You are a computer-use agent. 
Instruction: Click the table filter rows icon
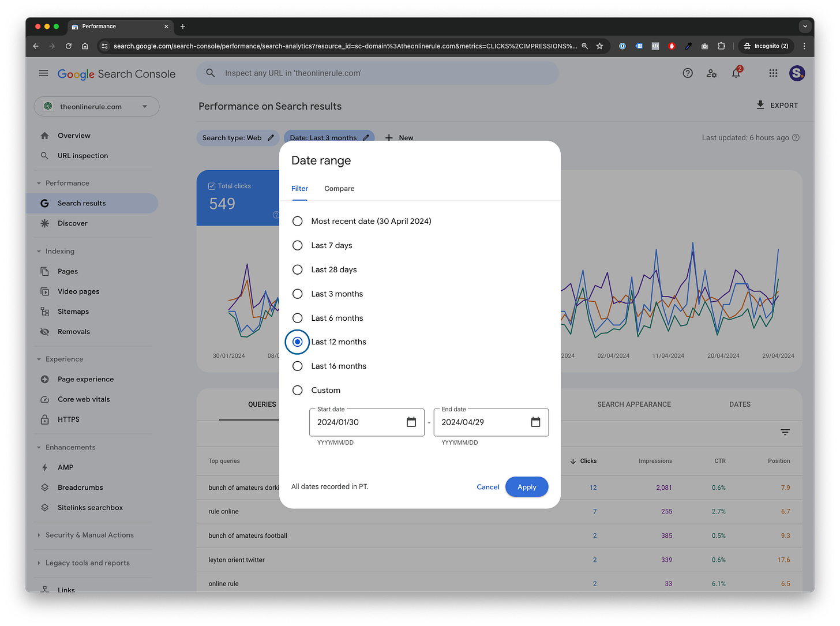tap(785, 432)
